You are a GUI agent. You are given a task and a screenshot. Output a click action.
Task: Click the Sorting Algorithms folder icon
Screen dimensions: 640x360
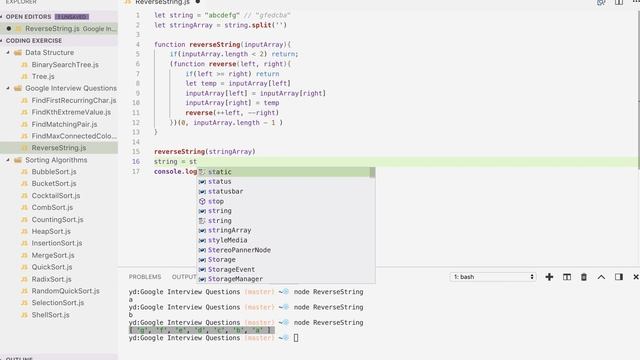pos(18,160)
